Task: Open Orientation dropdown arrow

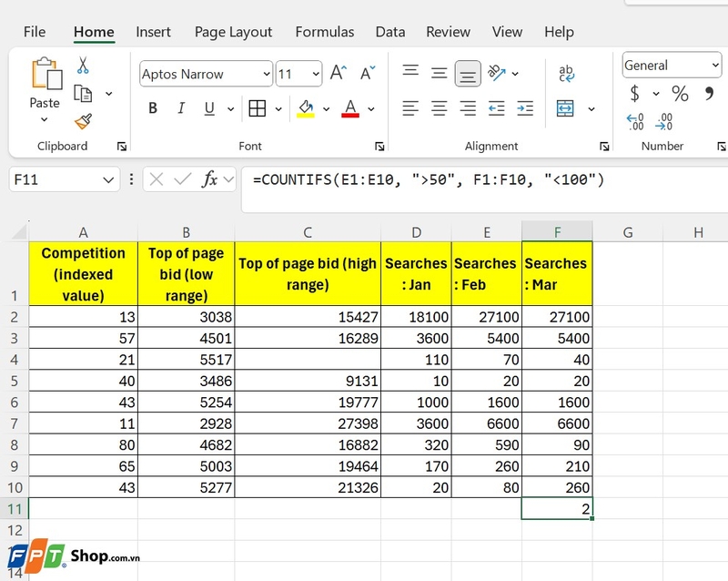Action: tap(515, 74)
